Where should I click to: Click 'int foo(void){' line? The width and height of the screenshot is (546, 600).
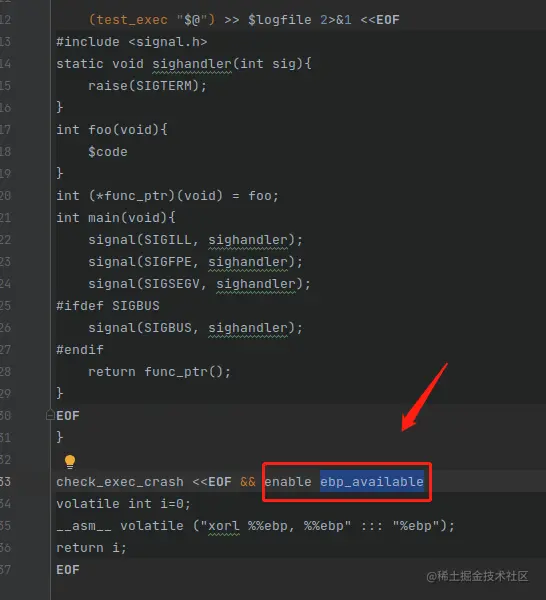click(x=112, y=130)
